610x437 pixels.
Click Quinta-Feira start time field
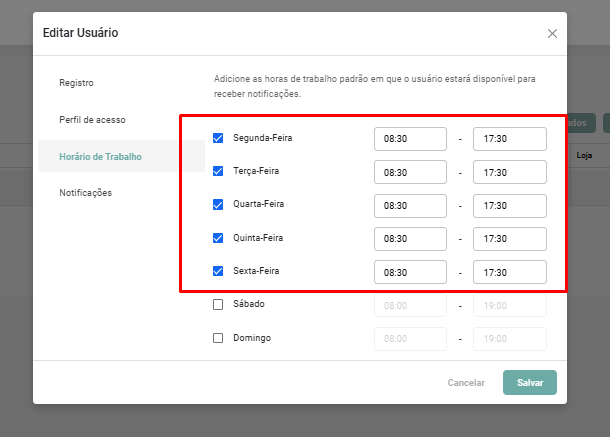click(x=410, y=239)
